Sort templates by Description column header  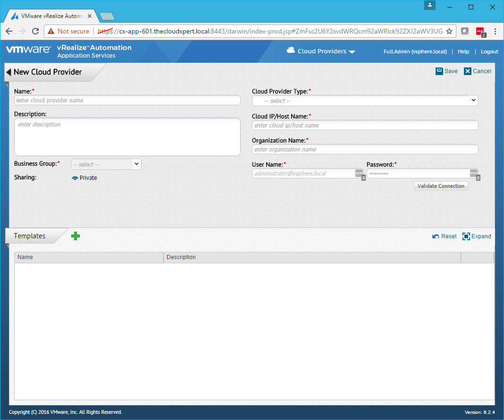point(311,257)
